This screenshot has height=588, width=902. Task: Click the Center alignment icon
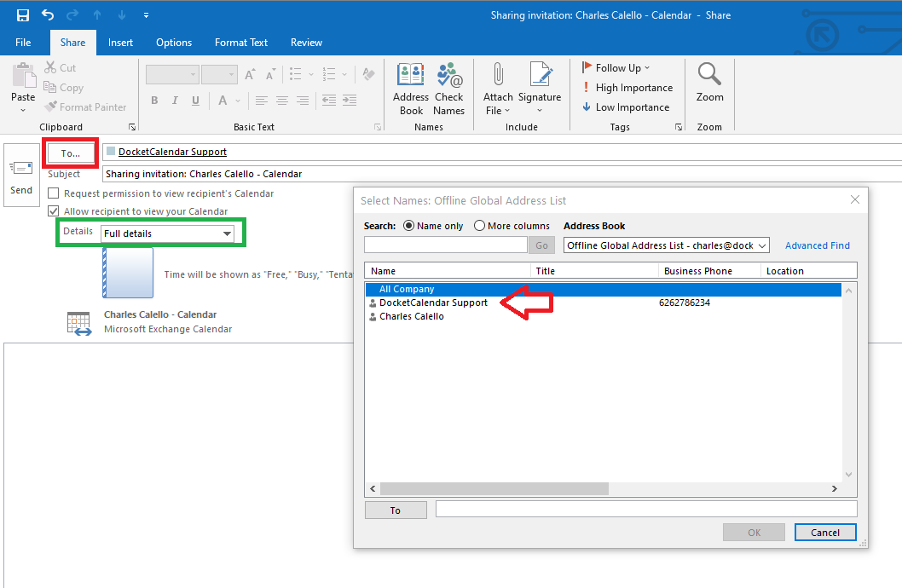tap(282, 101)
